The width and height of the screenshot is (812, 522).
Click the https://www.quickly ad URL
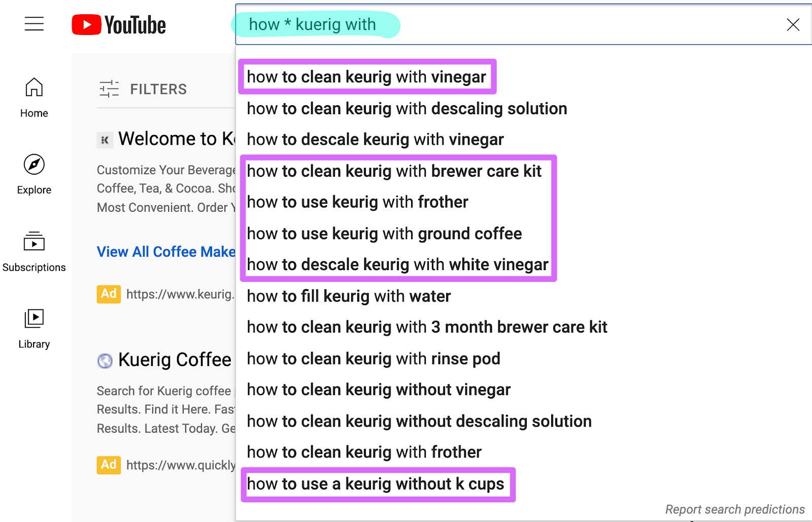[181, 465]
